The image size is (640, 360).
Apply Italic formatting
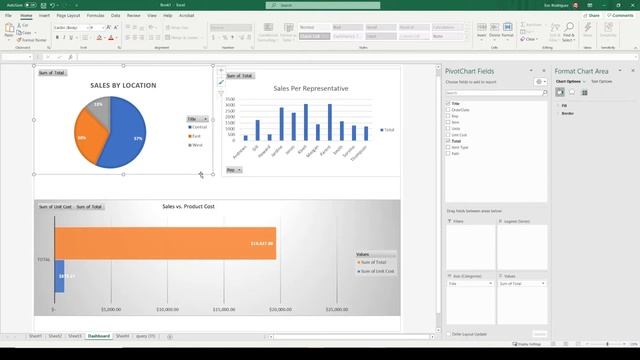[64, 38]
